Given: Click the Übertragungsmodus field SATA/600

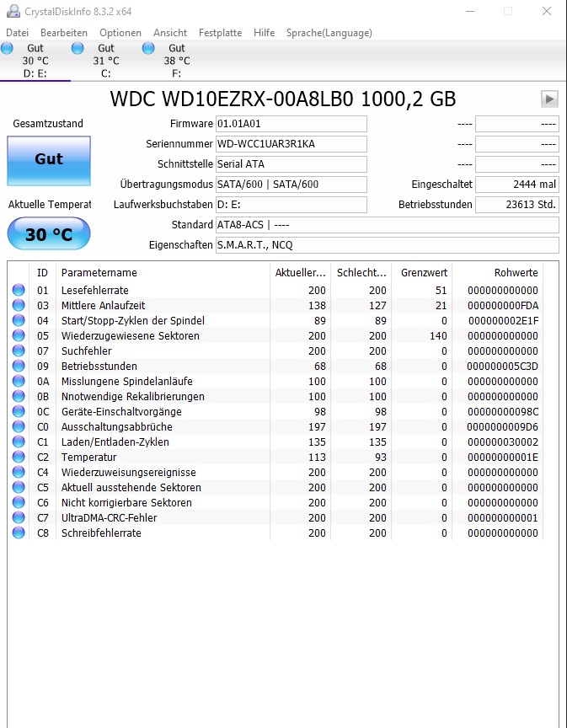Looking at the screenshot, I should (x=292, y=185).
